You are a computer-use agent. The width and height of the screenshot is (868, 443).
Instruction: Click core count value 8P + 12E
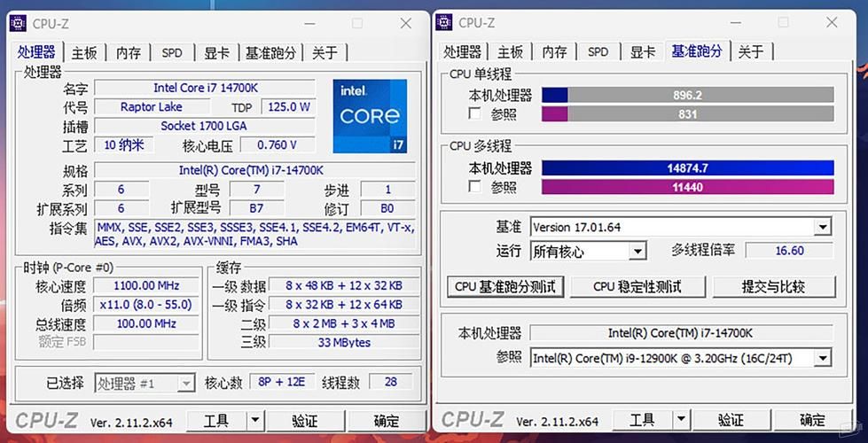click(282, 382)
